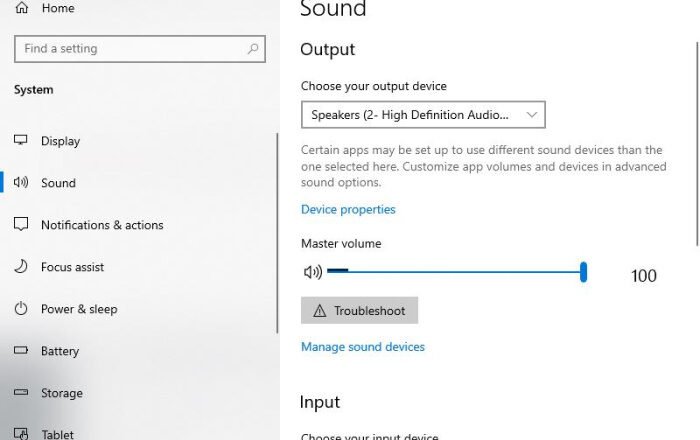Click the search magnifier icon

point(254,48)
